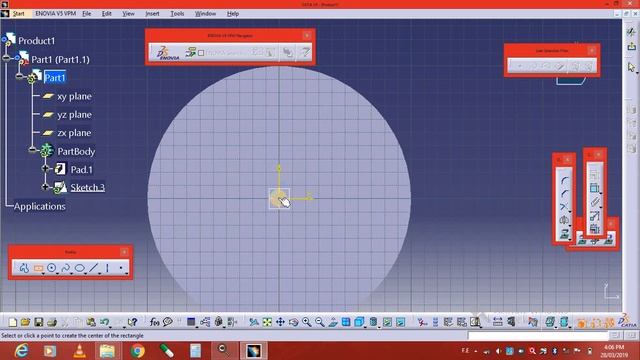This screenshot has width=640, height=360.
Task: Select the Line tool
Action: pyautogui.click(x=93, y=268)
